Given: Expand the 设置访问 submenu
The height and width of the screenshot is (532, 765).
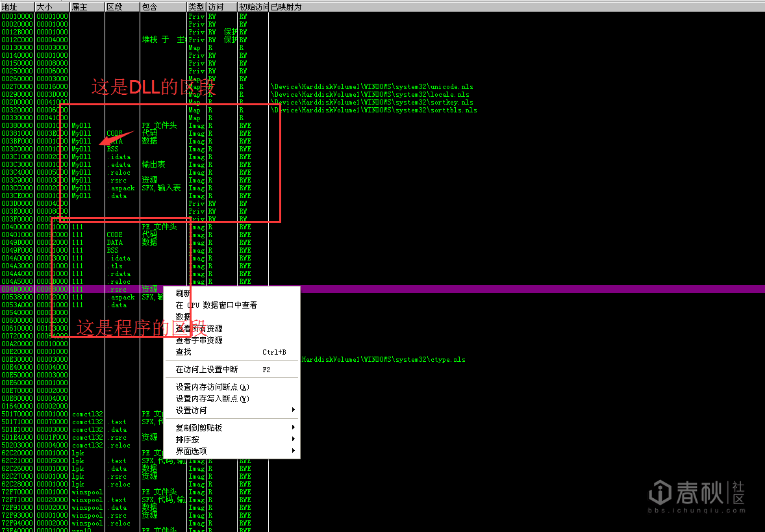Looking at the screenshot, I should tap(232, 411).
